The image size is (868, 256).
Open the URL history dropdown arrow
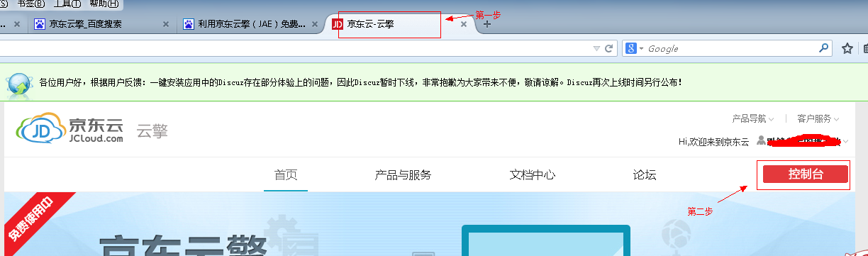(x=596, y=49)
